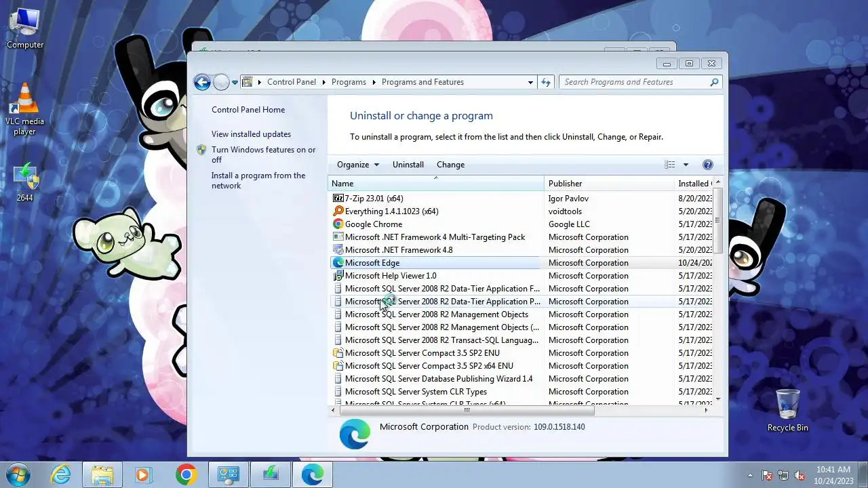Click the change-your-view icon

click(x=670, y=165)
